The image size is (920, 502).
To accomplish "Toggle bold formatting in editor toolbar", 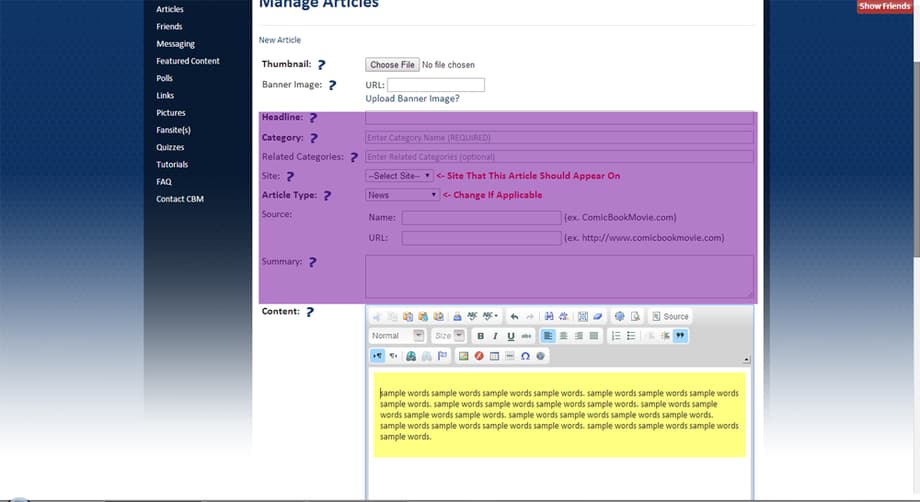I will [481, 336].
